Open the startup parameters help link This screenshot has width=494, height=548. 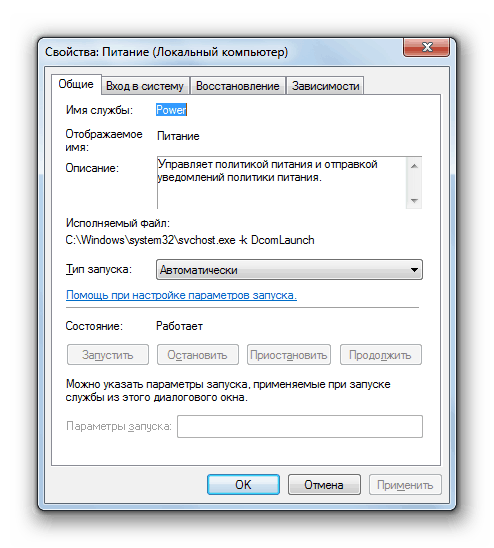click(x=181, y=295)
